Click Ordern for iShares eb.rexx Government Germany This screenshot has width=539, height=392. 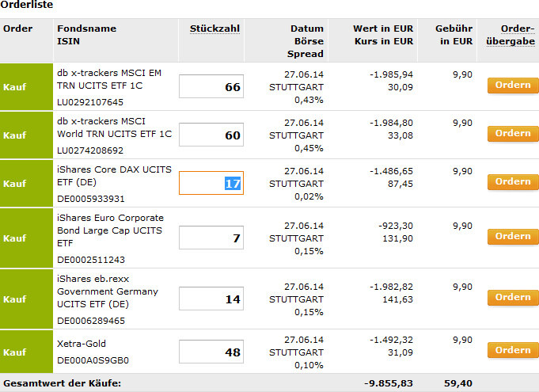click(x=512, y=298)
